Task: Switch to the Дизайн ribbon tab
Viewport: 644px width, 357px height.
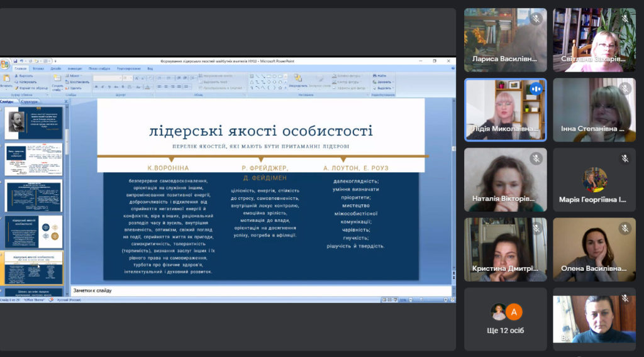Action: tap(56, 69)
